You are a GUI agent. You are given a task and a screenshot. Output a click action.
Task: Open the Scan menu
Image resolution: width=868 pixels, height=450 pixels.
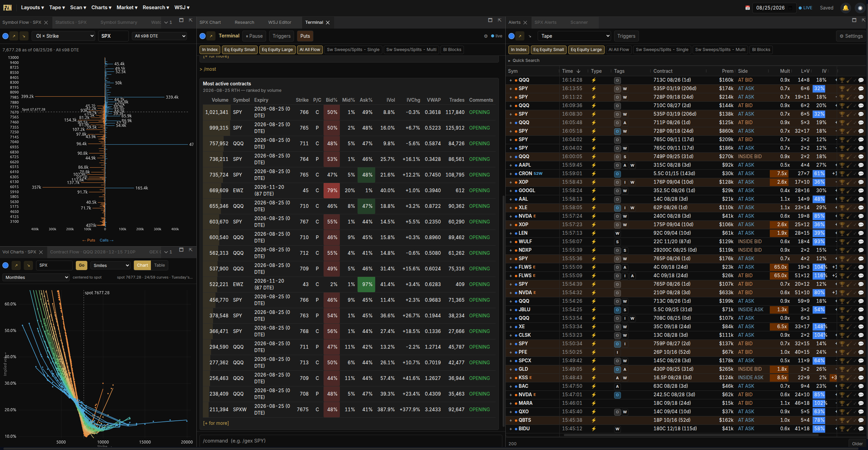(x=78, y=7)
